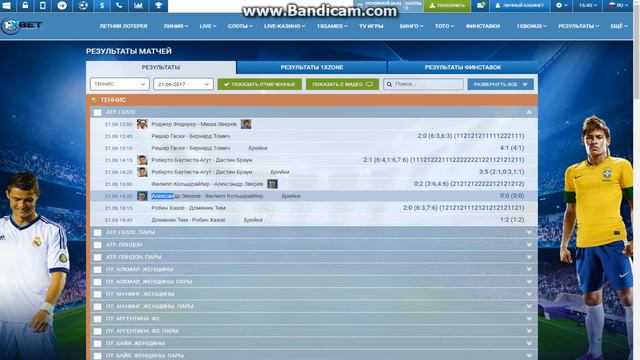Screen dimensions: 640x360
Task: Click Показать с видео button
Action: 342,84
